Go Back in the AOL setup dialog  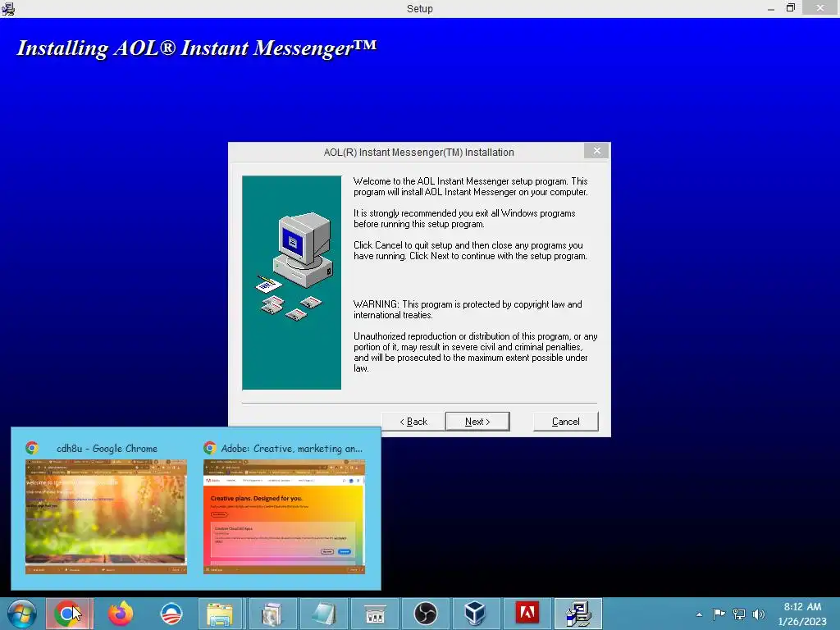point(413,422)
